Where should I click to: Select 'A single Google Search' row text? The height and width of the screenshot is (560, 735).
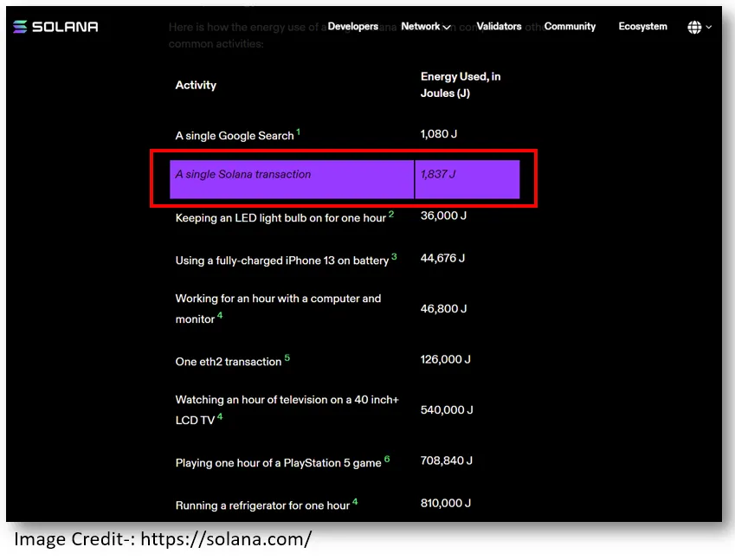pyautogui.click(x=235, y=136)
